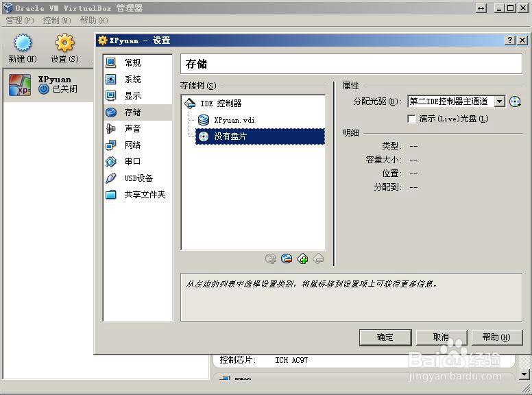
Task: Select the XPyuan virtual machine entry
Action: click(x=48, y=85)
